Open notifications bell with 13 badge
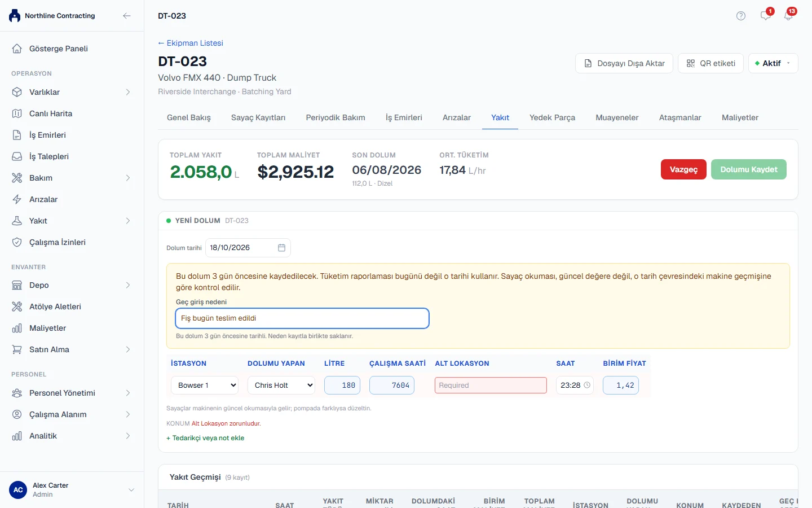This screenshot has width=812, height=508. coord(788,15)
